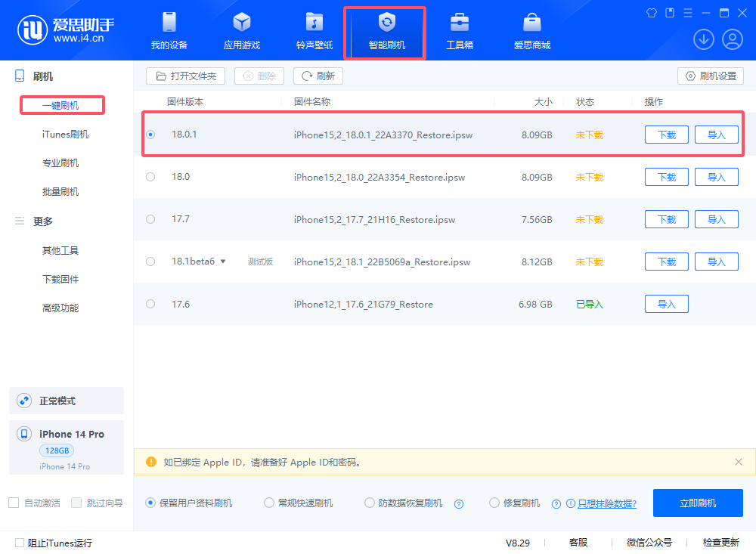
Task: Select 智能刷机 tab
Action: point(386,31)
